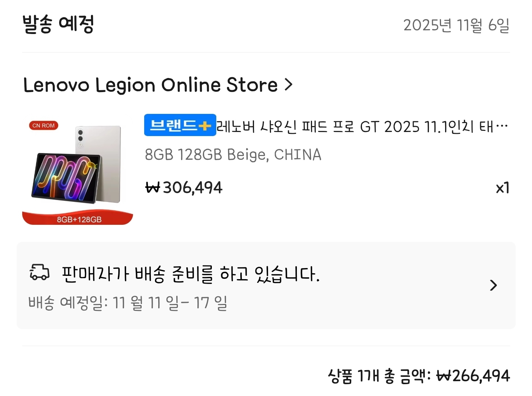Click the delivery truck icon
Viewport: 532px width, 396px height.
point(39,273)
